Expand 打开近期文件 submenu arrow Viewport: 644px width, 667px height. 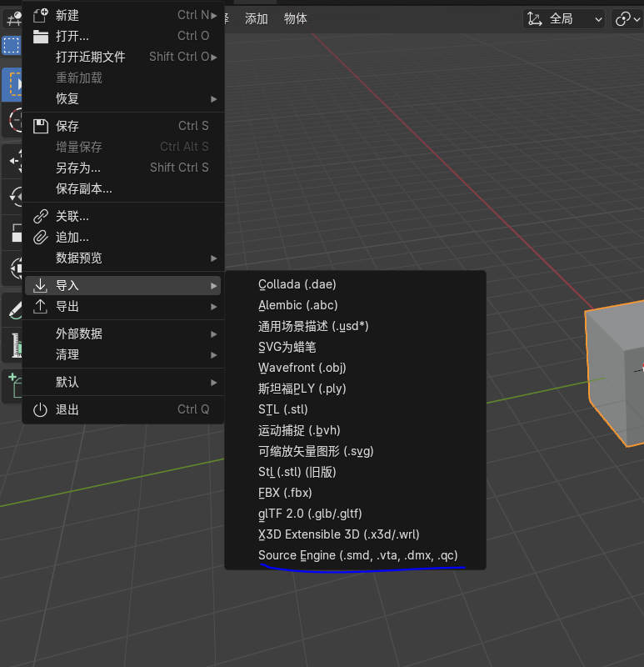pos(214,57)
